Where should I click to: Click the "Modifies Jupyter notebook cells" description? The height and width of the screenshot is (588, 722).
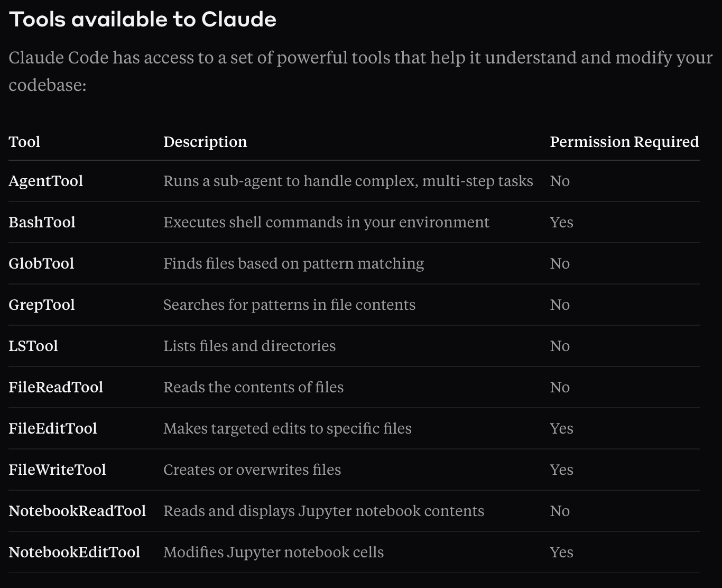pyautogui.click(x=273, y=552)
